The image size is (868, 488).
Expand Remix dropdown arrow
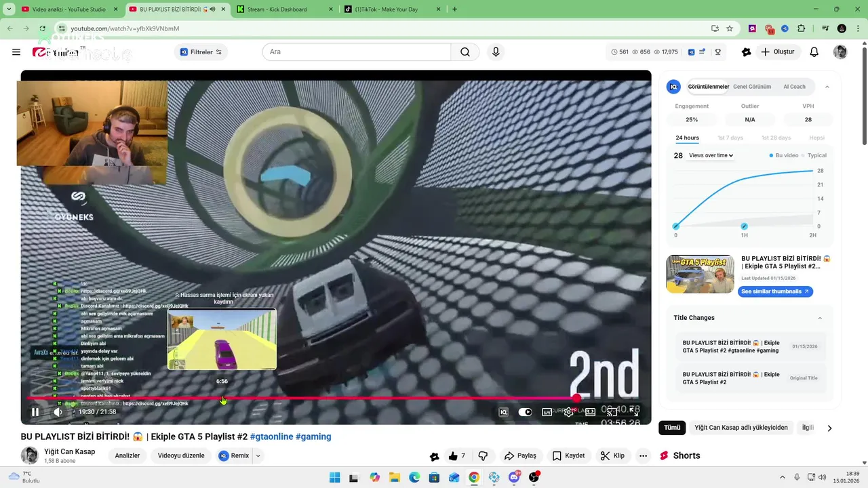click(258, 456)
